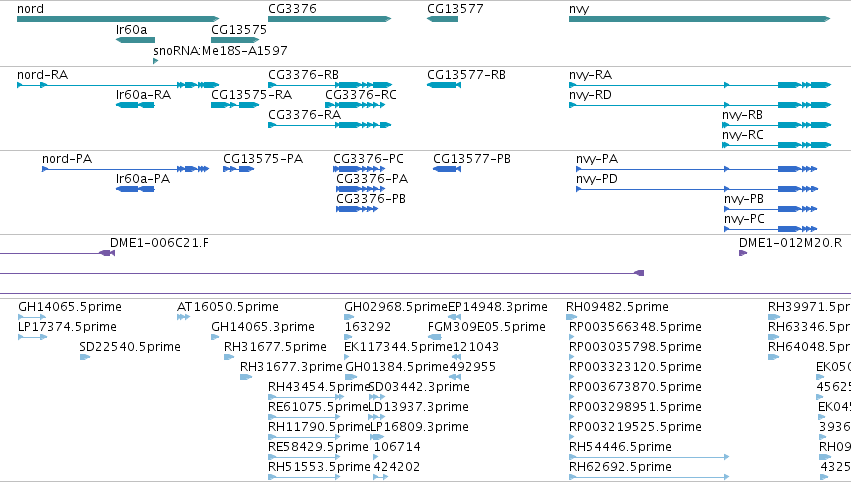The image size is (851, 482).
Task: Select the GH14065.5prime EST label
Action: coord(70,307)
